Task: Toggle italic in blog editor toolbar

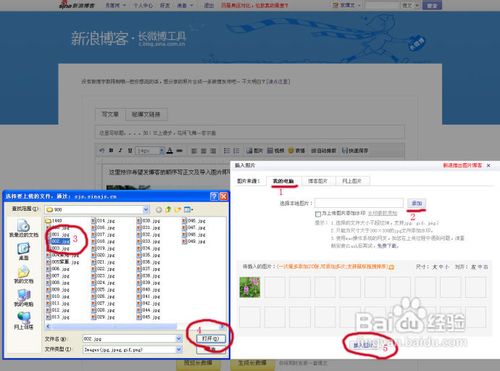Action: click(120, 151)
